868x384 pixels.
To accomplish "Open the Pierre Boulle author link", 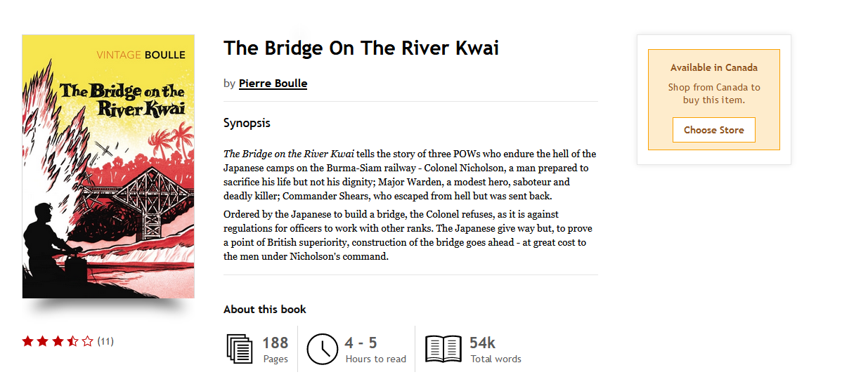I will click(273, 84).
